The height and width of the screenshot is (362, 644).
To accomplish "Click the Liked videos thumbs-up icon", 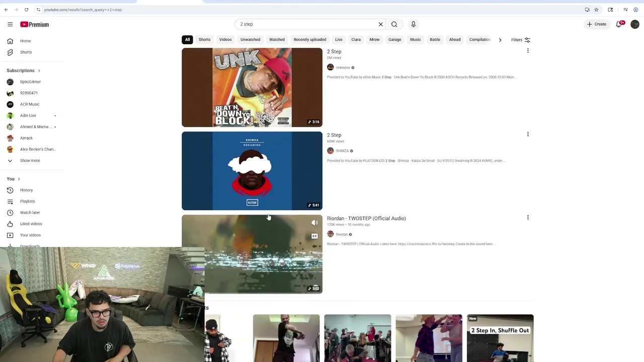I will point(10,224).
